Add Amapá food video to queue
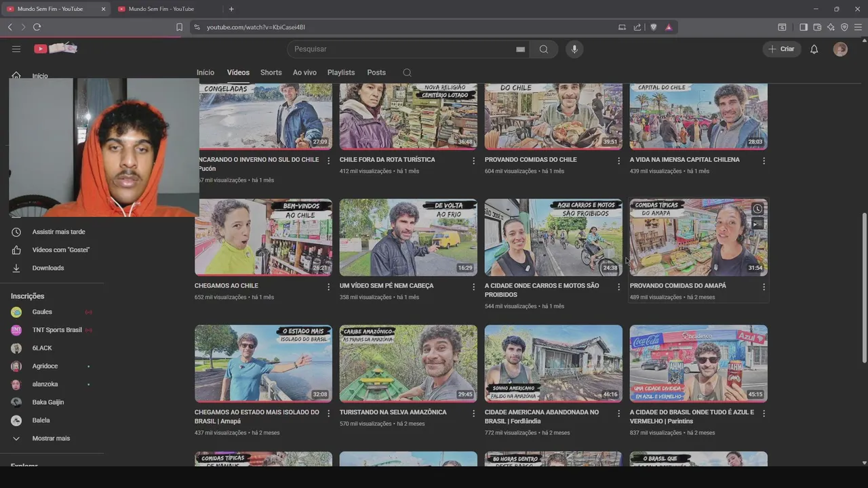868x488 pixels. pos(757,224)
